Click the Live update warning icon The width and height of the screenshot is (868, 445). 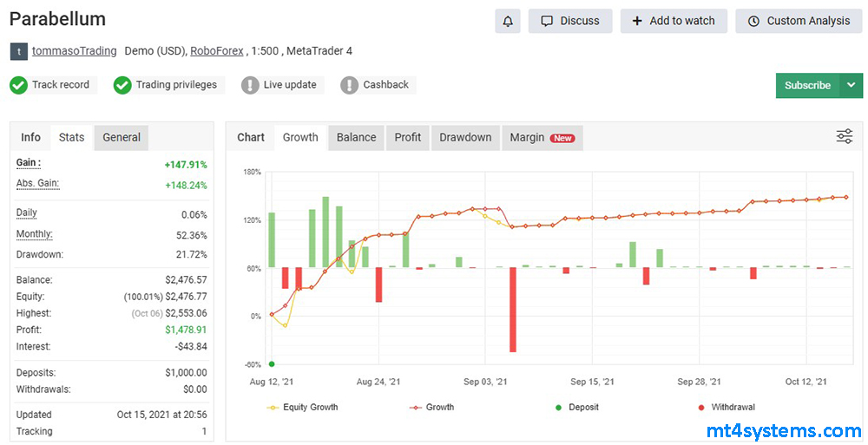[x=250, y=85]
